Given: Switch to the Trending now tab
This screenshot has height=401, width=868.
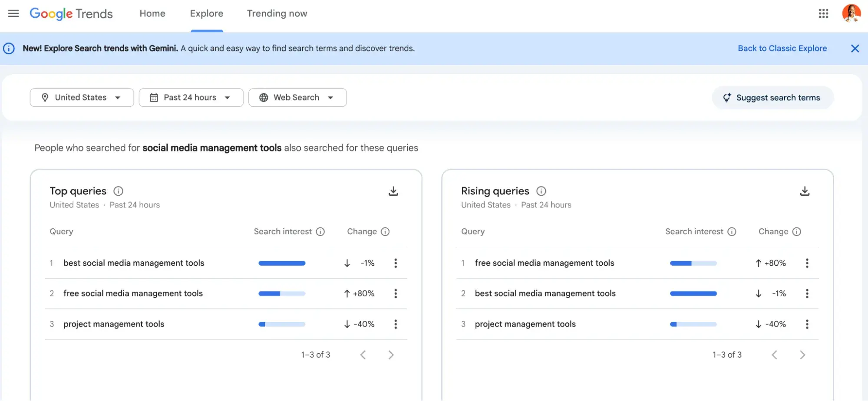Looking at the screenshot, I should [277, 13].
